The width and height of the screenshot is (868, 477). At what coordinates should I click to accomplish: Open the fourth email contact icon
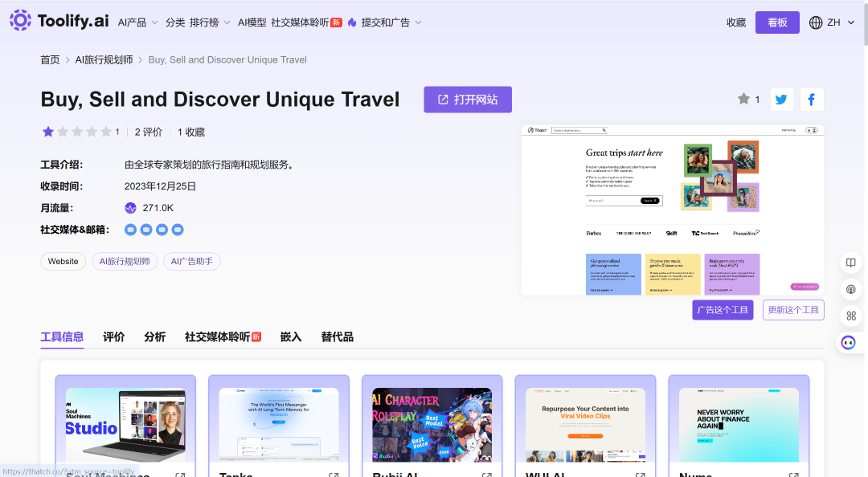click(178, 230)
